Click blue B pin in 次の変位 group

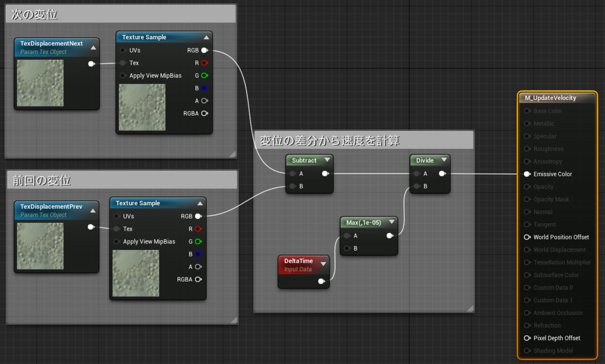click(x=205, y=88)
